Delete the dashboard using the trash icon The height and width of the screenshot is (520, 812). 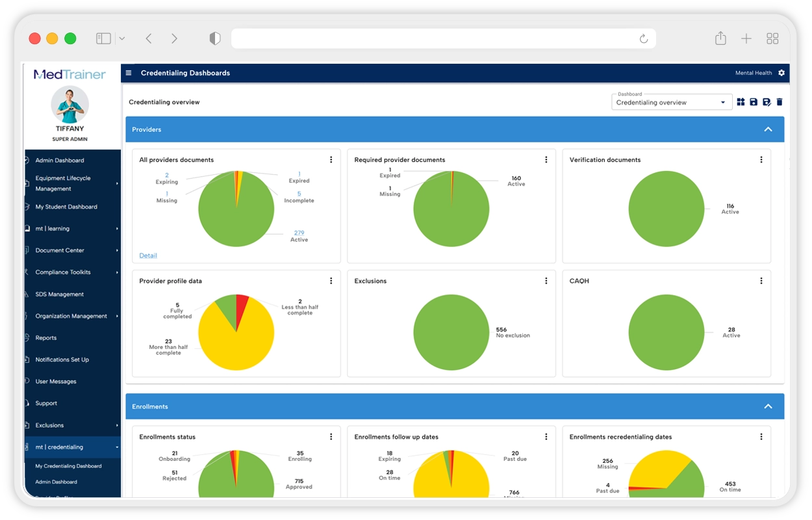(780, 102)
